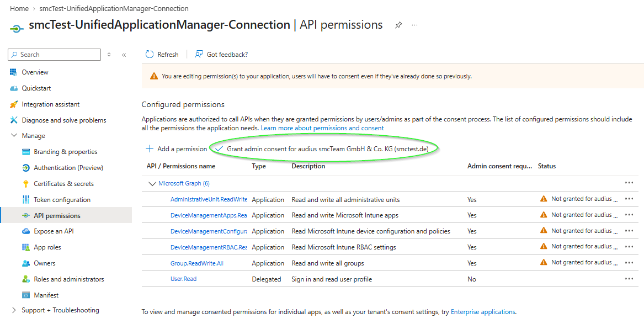Open the DeviceManagementRBAC permission link

[209, 247]
